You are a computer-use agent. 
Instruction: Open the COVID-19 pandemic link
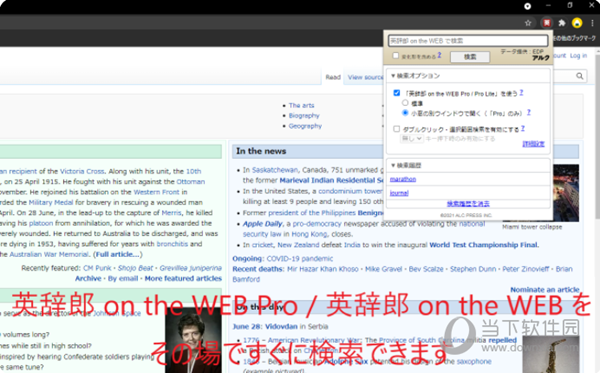click(x=300, y=259)
